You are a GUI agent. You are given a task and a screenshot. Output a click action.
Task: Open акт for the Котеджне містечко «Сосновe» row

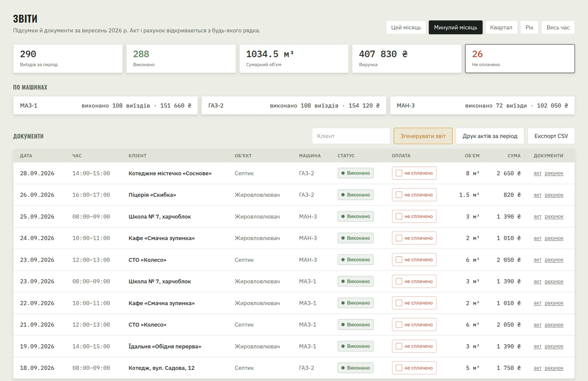click(537, 173)
